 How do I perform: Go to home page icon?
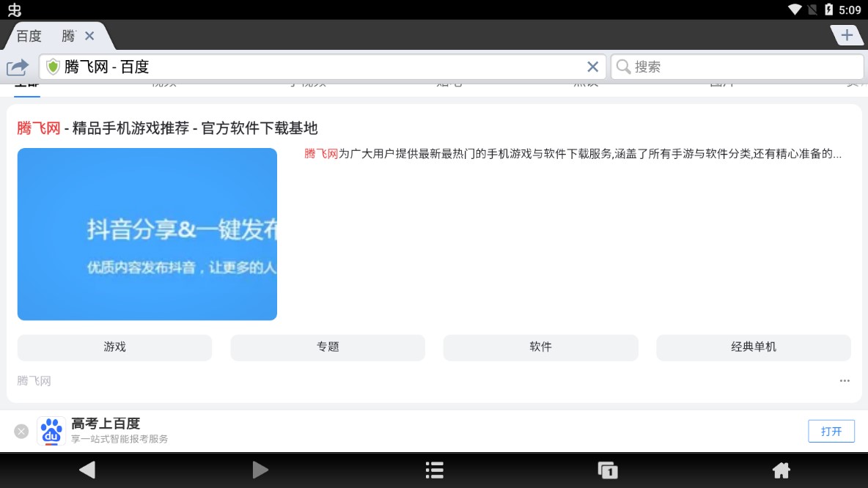coord(781,470)
